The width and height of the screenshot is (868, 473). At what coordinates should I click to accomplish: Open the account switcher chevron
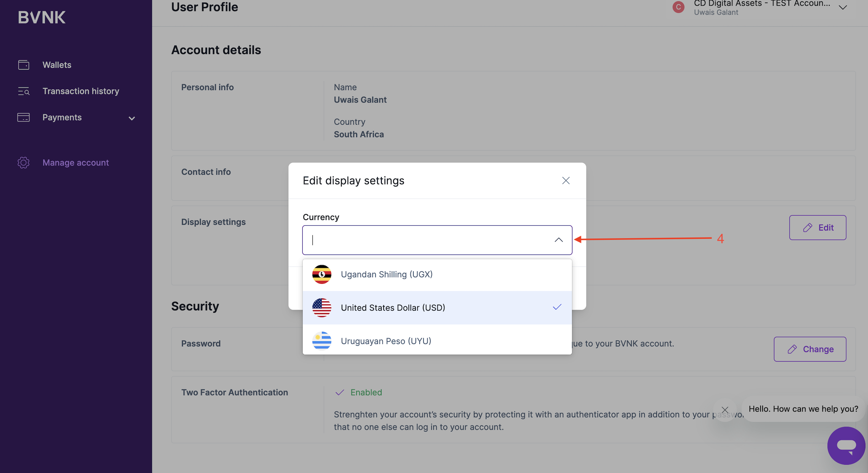tap(843, 7)
